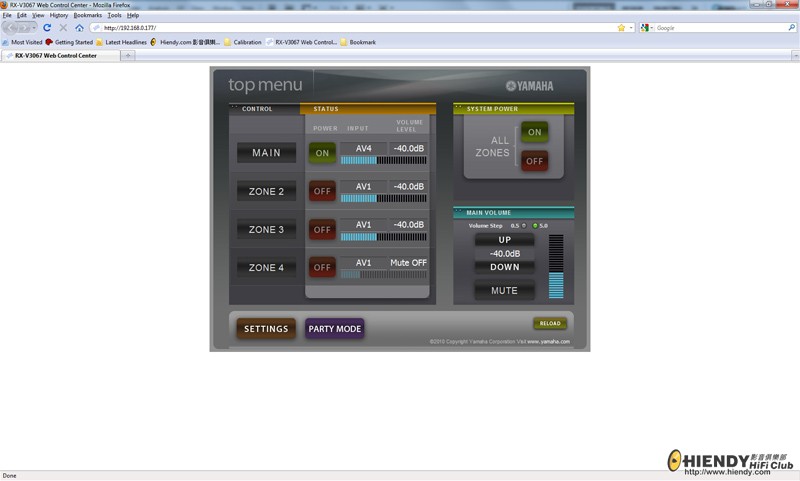Open the Tools menu
The height and width of the screenshot is (481, 800).
point(114,15)
